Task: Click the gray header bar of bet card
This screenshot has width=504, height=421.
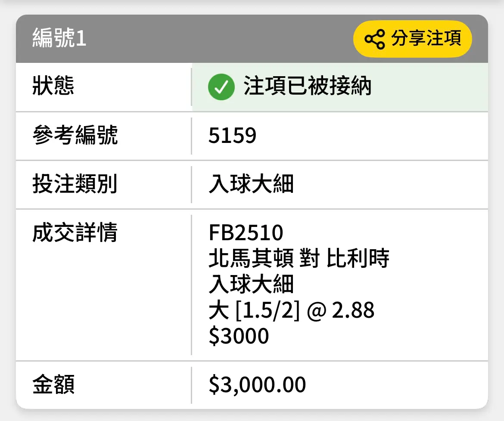Action: point(252,39)
